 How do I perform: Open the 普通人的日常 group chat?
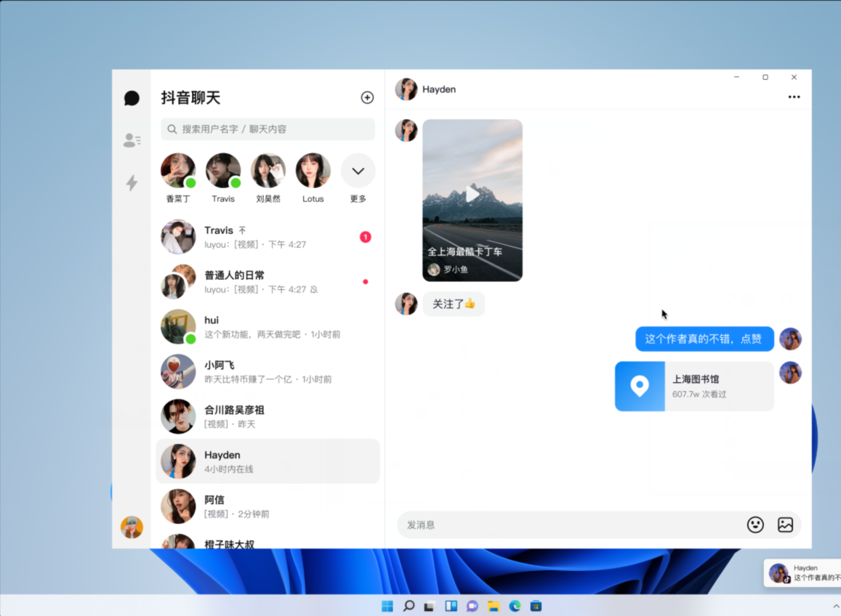point(267,282)
